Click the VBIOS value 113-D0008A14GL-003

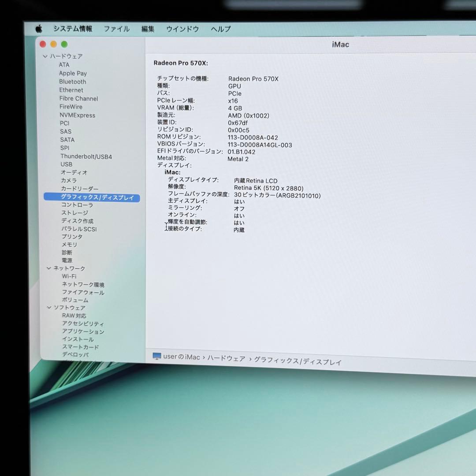[x=260, y=145]
